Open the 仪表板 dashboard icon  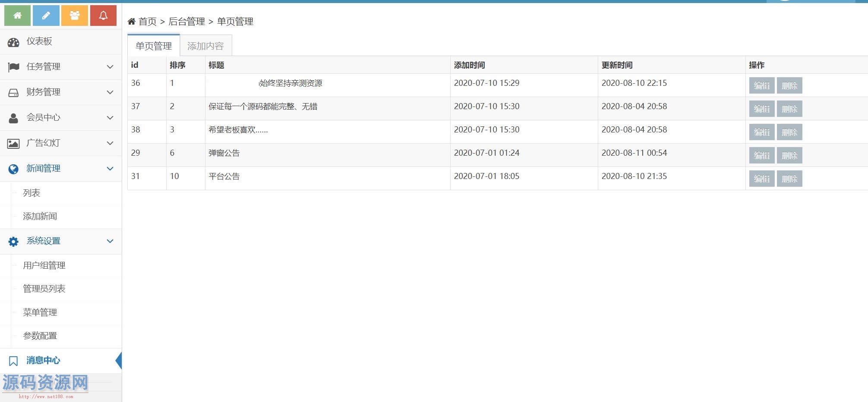[13, 42]
